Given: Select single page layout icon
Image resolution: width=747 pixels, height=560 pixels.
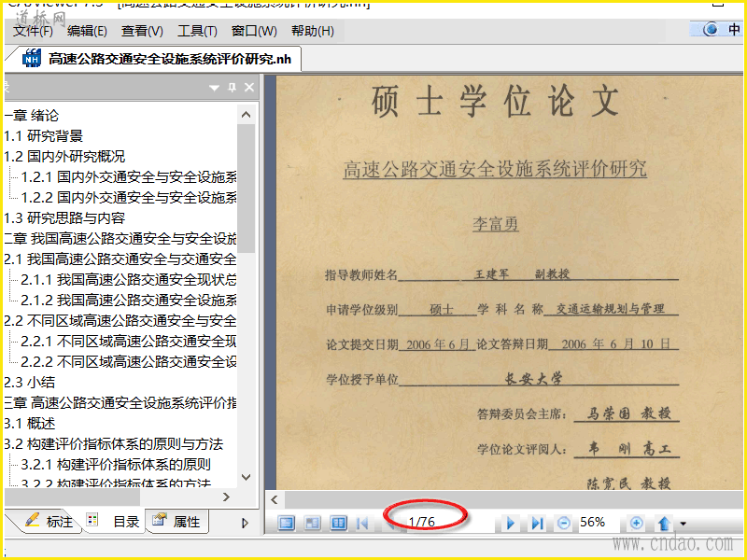Looking at the screenshot, I should (x=286, y=524).
